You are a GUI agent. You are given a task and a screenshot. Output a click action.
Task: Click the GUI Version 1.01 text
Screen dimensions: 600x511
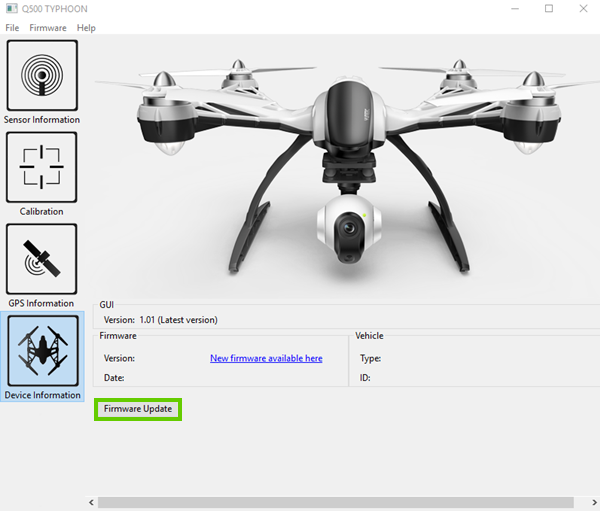click(161, 320)
